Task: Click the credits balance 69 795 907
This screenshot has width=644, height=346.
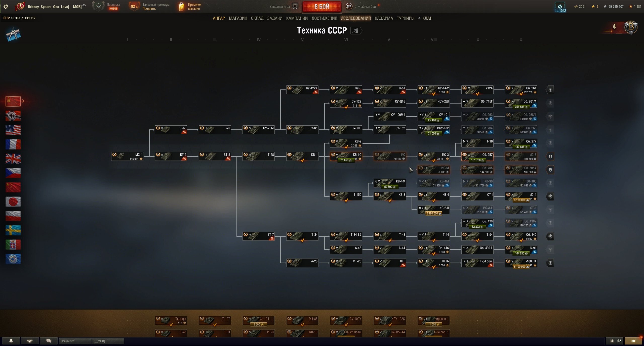Action: (x=614, y=7)
